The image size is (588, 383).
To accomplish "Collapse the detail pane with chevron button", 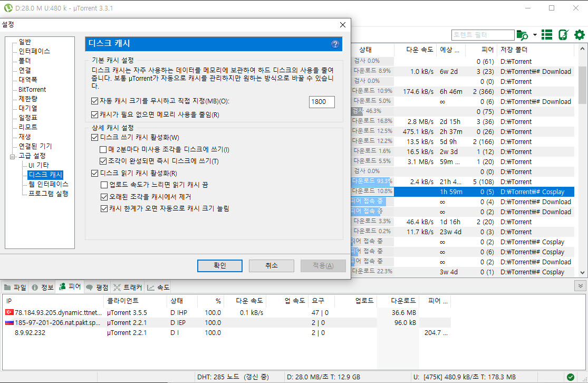I will (x=581, y=286).
